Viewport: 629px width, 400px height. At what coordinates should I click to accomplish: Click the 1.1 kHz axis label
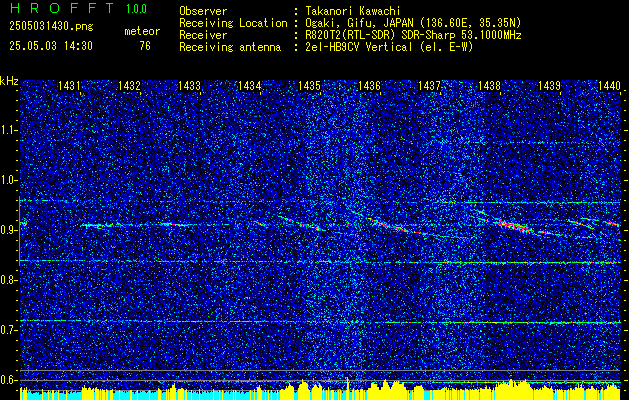pyautogui.click(x=9, y=130)
